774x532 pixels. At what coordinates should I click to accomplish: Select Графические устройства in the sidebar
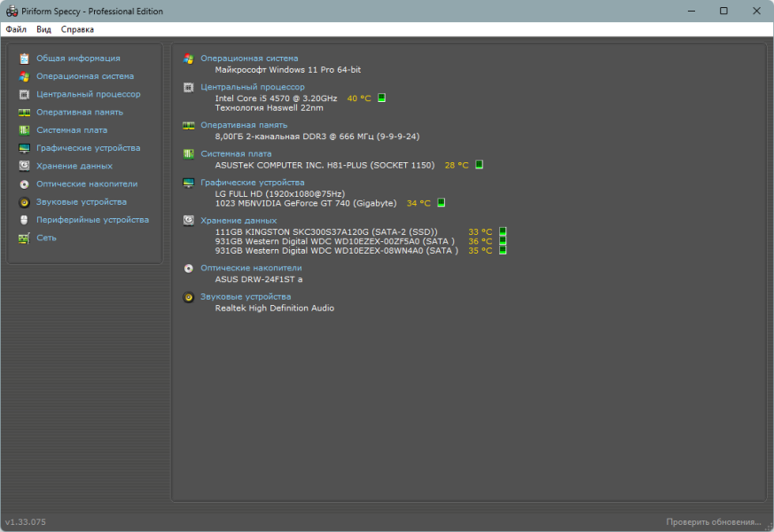pos(89,148)
